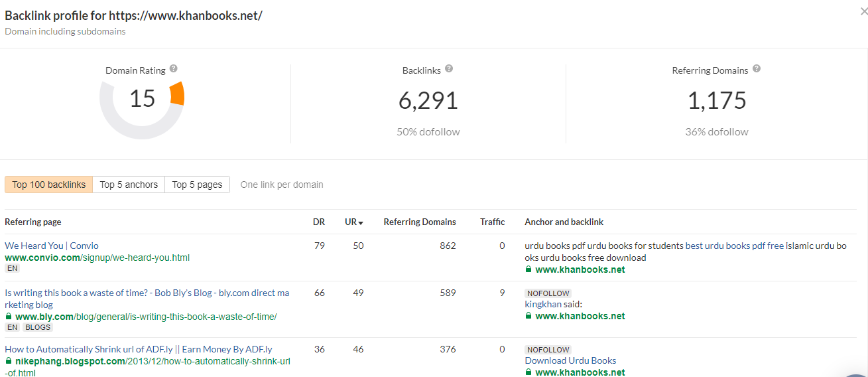The height and width of the screenshot is (377, 868).
Task: Open the Top 5 pages tab
Action: 197,185
